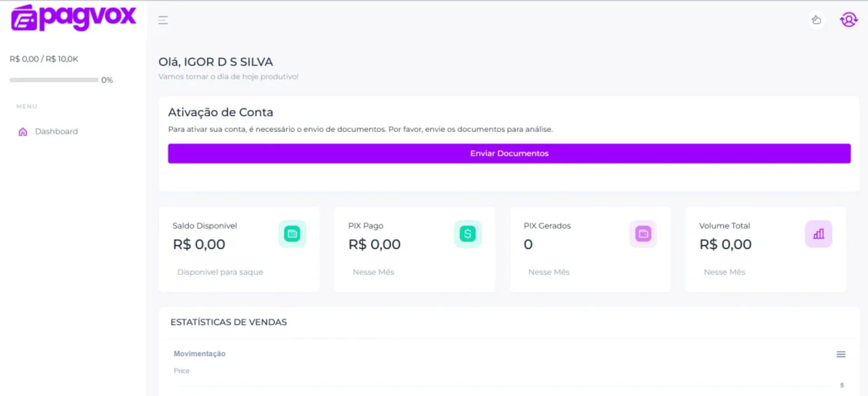
Task: Click the Olá, IGOR D S SILVA greeting
Action: point(216,62)
